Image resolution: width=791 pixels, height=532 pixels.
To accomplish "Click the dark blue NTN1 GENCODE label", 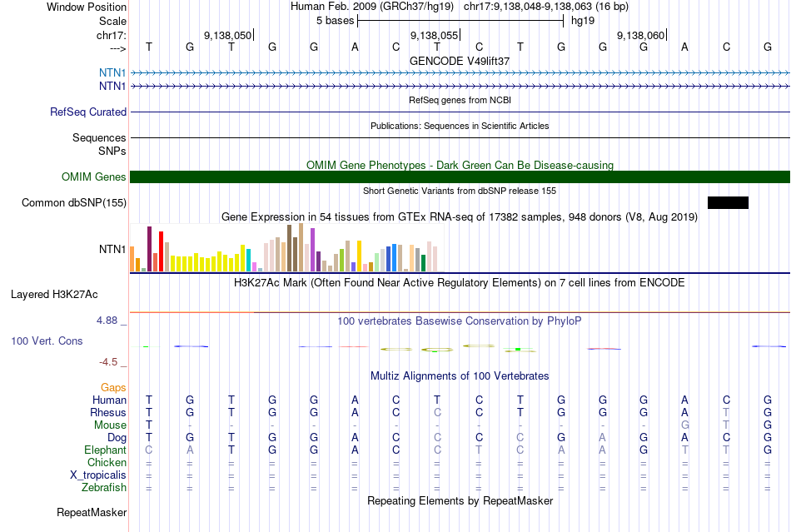I will coord(112,87).
